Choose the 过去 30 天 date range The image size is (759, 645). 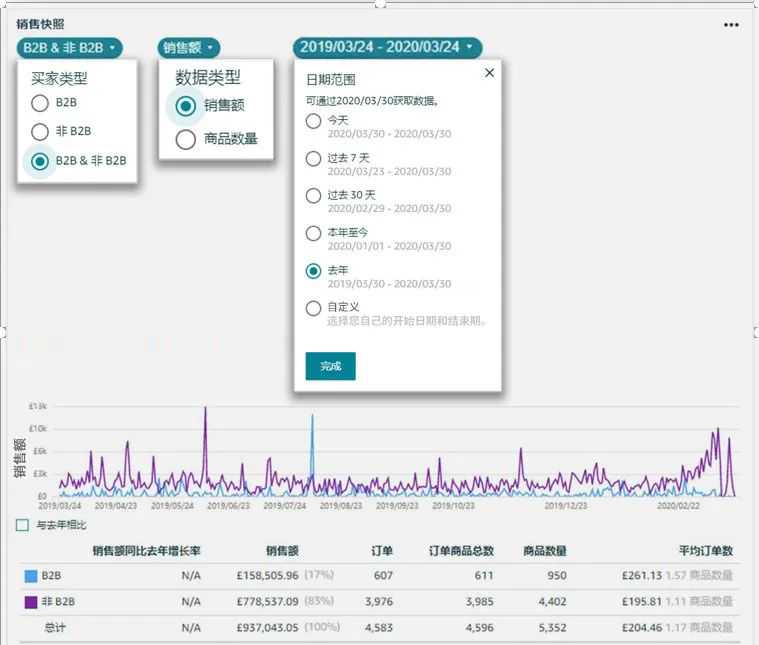[x=314, y=196]
